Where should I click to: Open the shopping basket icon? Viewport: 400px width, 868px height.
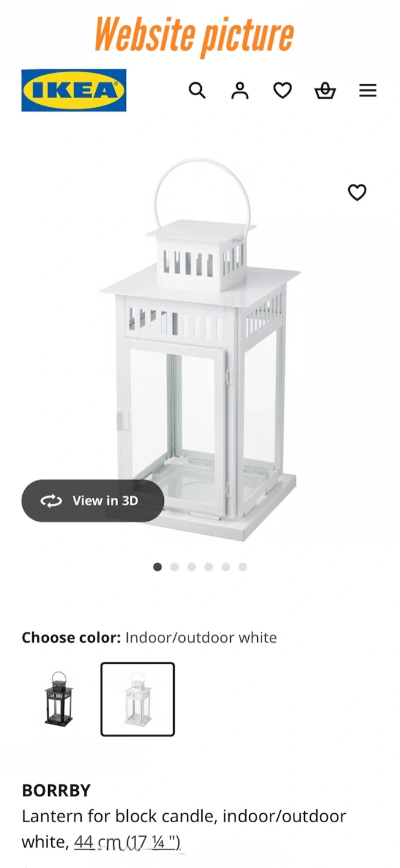point(325,91)
